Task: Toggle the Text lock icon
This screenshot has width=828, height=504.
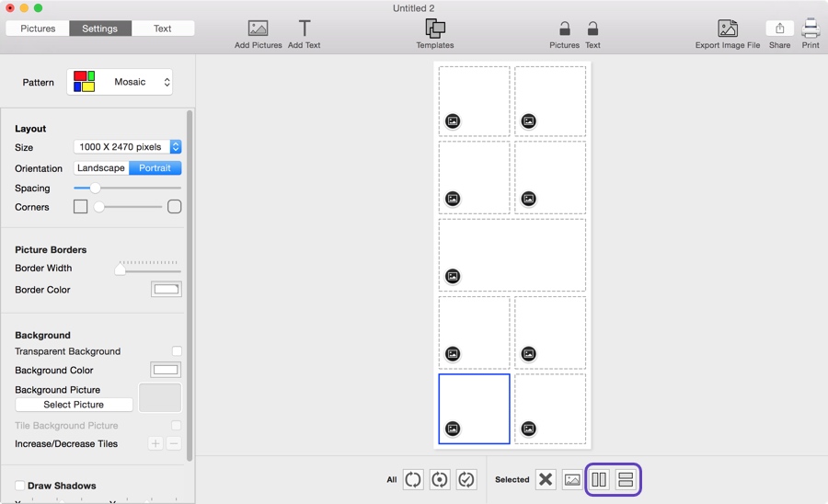Action: (x=592, y=29)
